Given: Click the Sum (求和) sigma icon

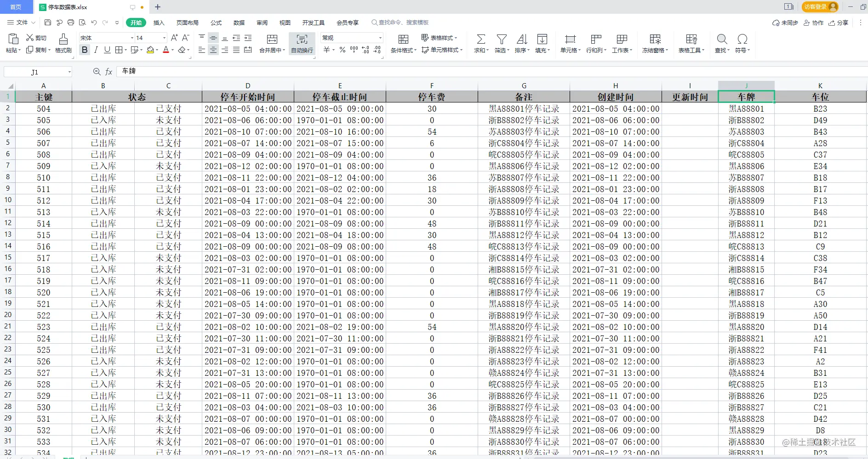Looking at the screenshot, I should 481,39.
